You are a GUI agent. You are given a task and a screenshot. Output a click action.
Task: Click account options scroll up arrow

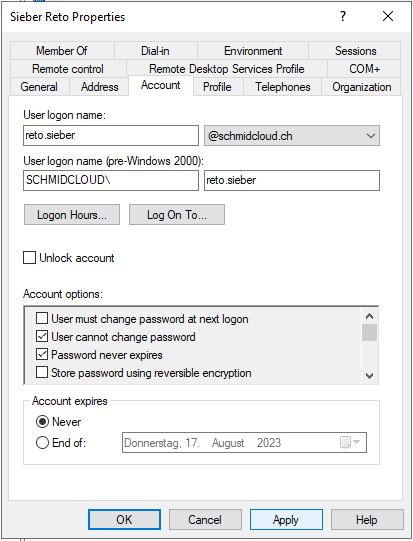coord(370,316)
